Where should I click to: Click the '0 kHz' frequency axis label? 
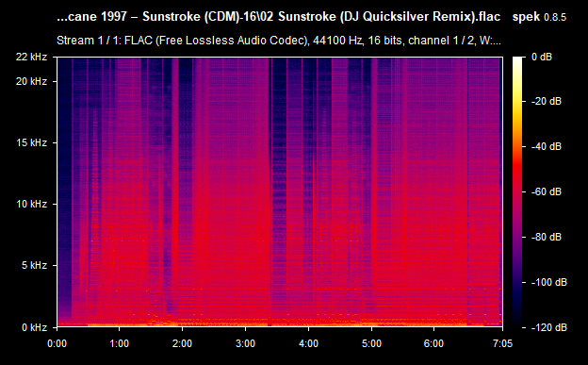point(34,327)
